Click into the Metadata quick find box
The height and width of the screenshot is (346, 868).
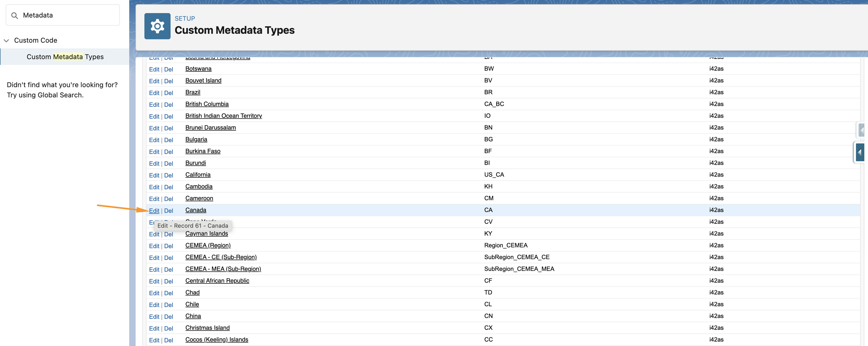67,15
